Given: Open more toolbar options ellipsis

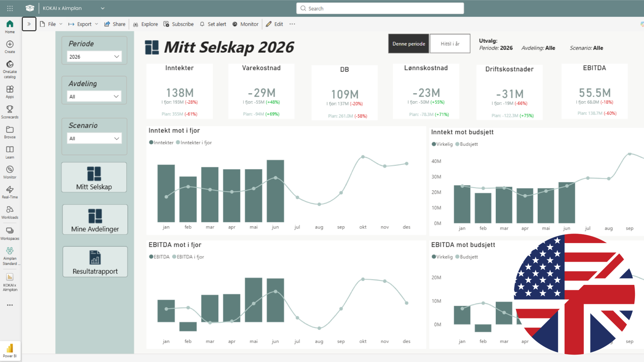Looking at the screenshot, I should click(x=292, y=24).
